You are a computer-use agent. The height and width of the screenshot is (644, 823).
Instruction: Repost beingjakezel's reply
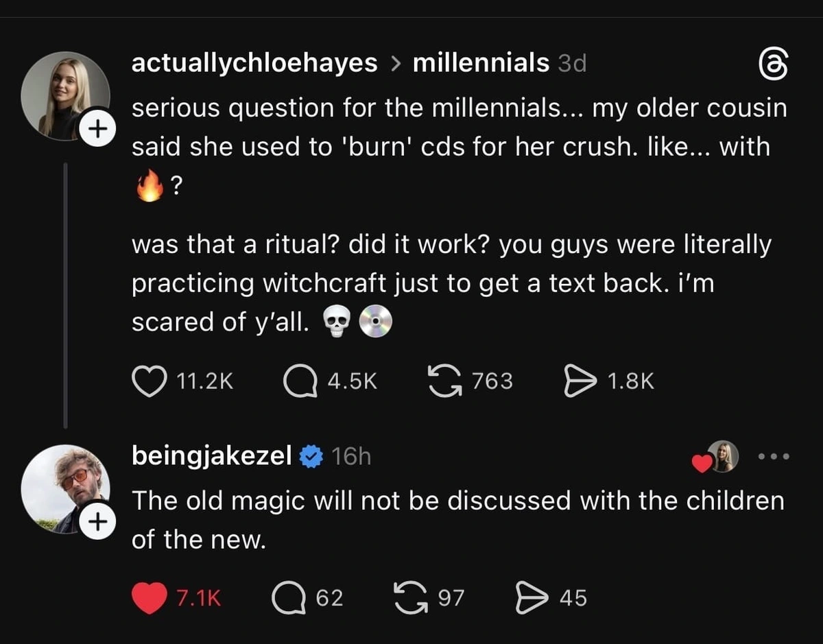(x=411, y=598)
